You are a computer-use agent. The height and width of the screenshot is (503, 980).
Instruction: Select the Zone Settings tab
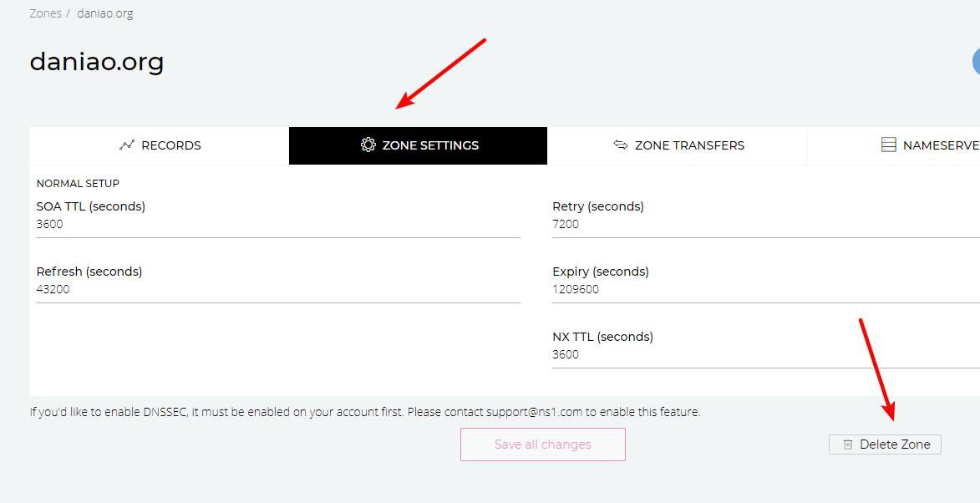[x=418, y=145]
